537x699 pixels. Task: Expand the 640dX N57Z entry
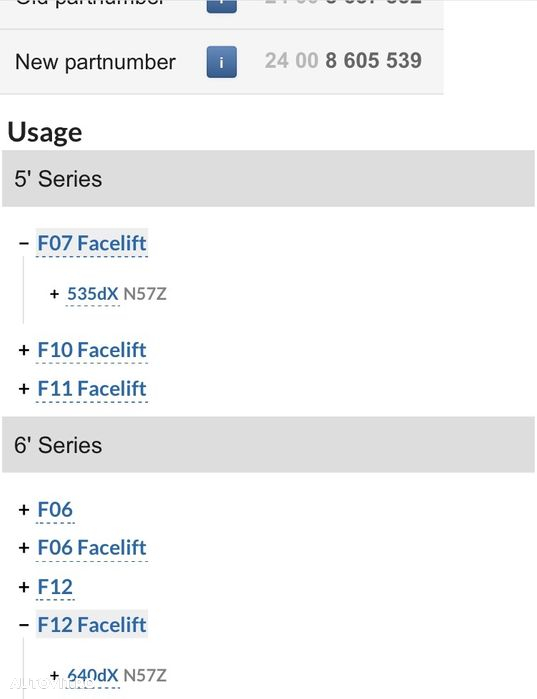coord(54,675)
